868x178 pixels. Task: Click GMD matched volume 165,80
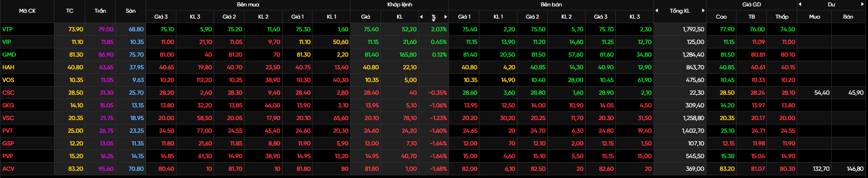coord(408,55)
